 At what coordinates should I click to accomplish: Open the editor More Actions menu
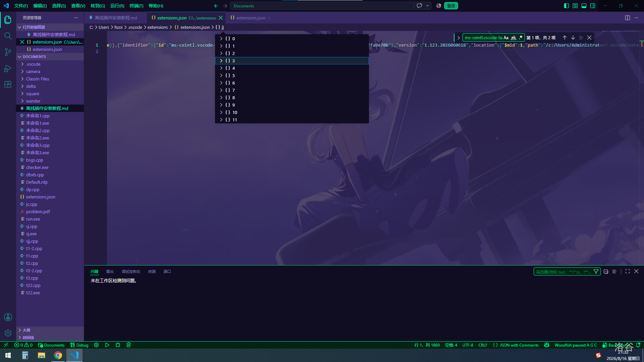pos(636,18)
